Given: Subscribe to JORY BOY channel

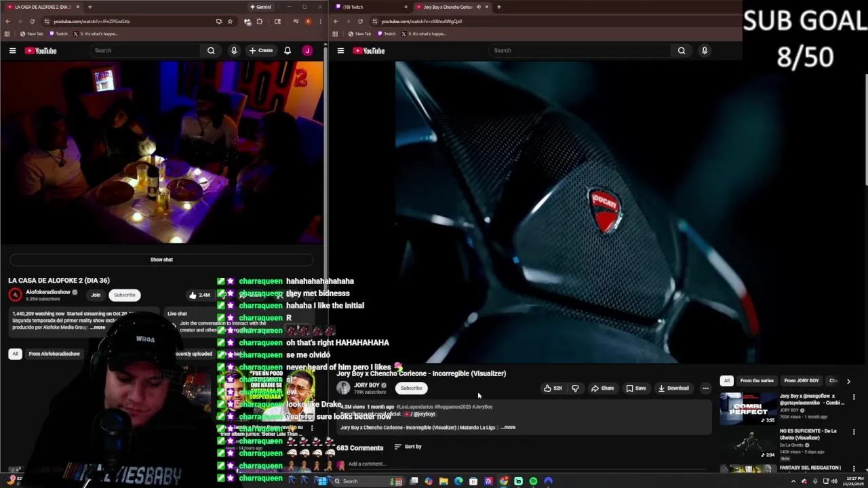Looking at the screenshot, I should click(411, 388).
